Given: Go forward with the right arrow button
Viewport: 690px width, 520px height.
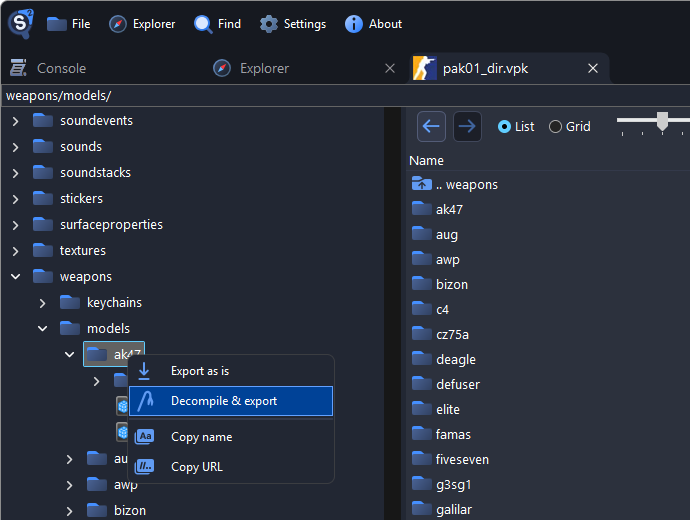Looking at the screenshot, I should [x=467, y=127].
